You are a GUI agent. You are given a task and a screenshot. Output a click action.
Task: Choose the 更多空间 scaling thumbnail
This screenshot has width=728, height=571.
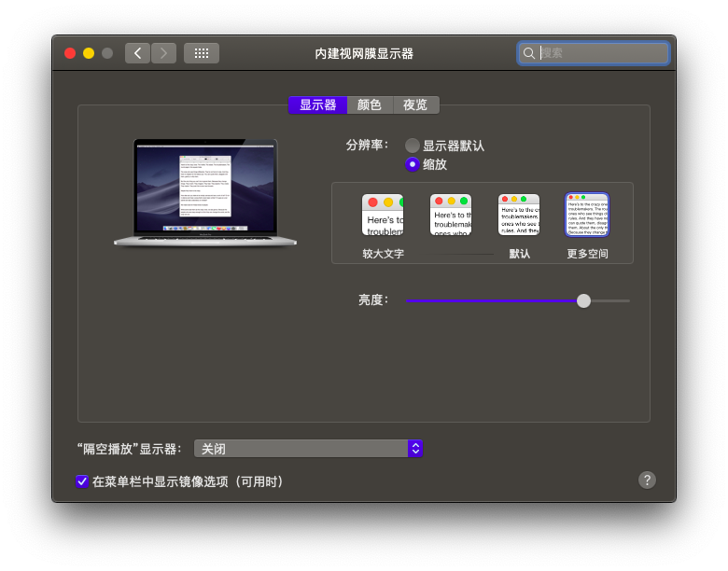(x=587, y=215)
